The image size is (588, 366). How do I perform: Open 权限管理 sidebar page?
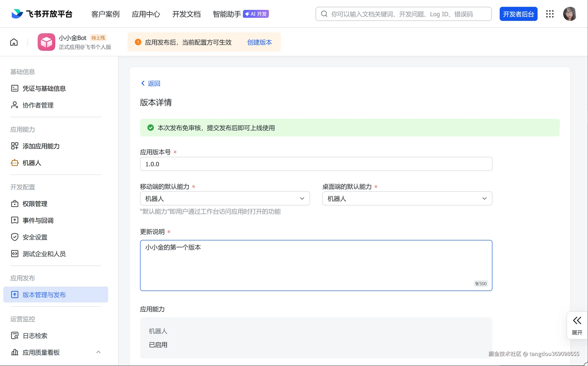(35, 204)
